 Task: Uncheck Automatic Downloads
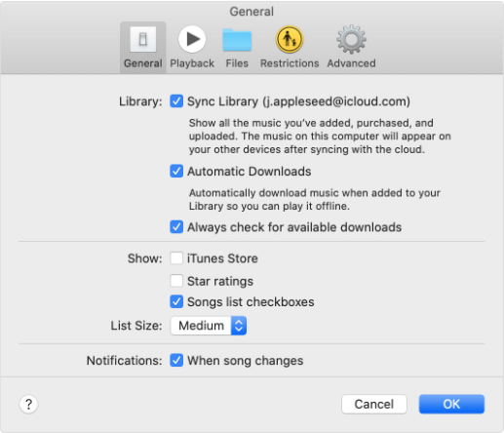176,171
